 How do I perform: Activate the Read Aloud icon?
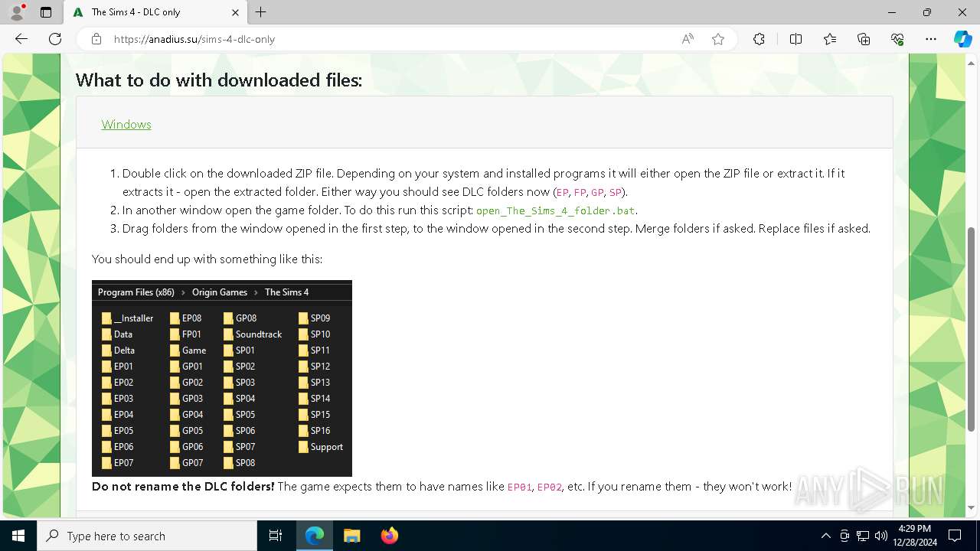[688, 39]
